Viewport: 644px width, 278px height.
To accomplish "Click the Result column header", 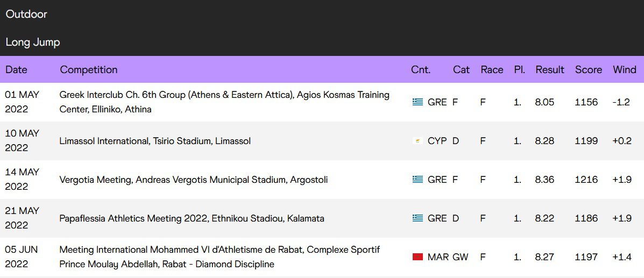I will coord(549,70).
